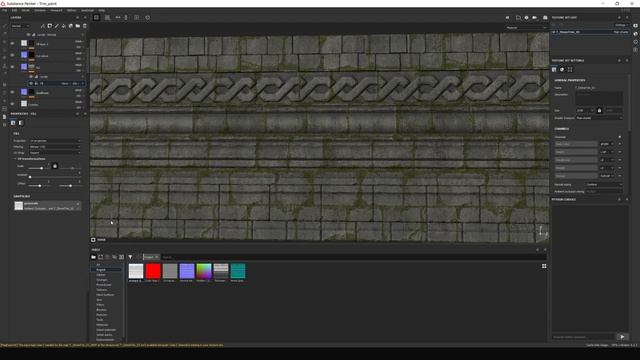
Task: Open the UV Wrap dropdown
Action: coord(55,153)
